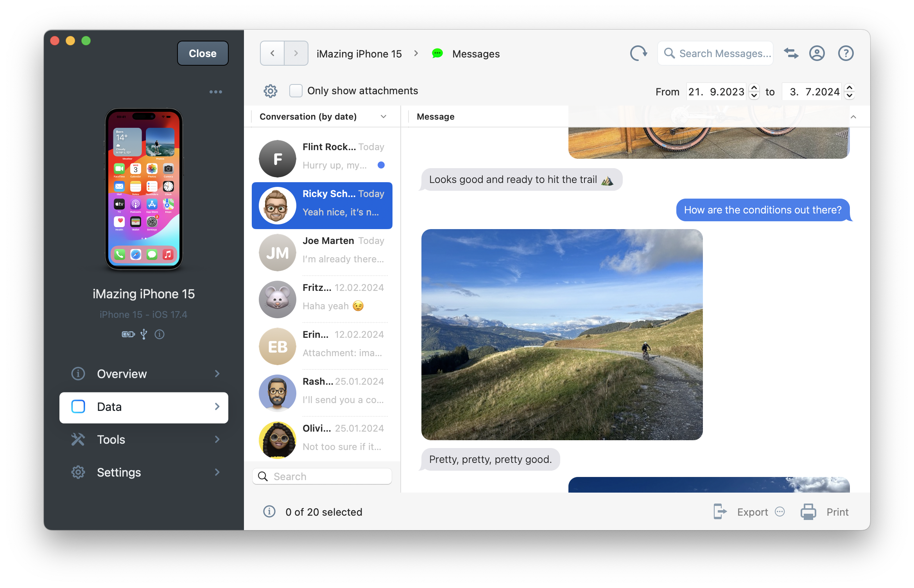
Task: Open Ricky Sch... conversation
Action: 322,206
